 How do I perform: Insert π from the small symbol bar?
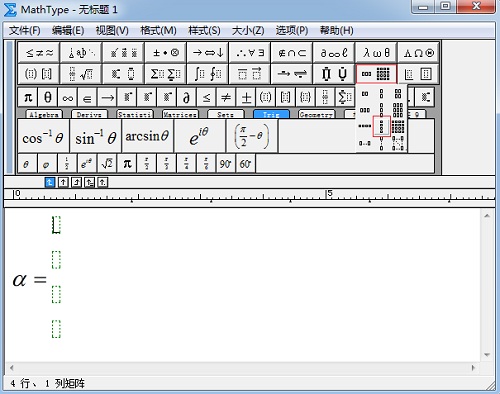click(28, 97)
